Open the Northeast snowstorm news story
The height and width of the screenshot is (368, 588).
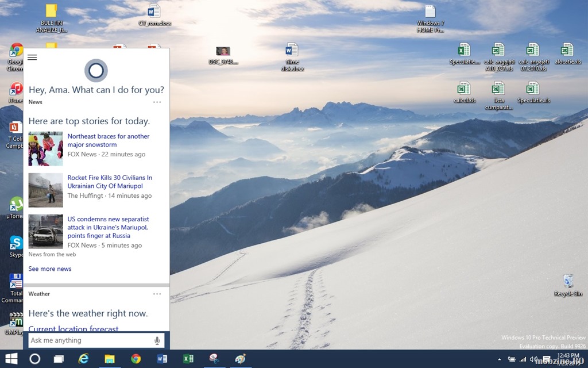point(108,140)
